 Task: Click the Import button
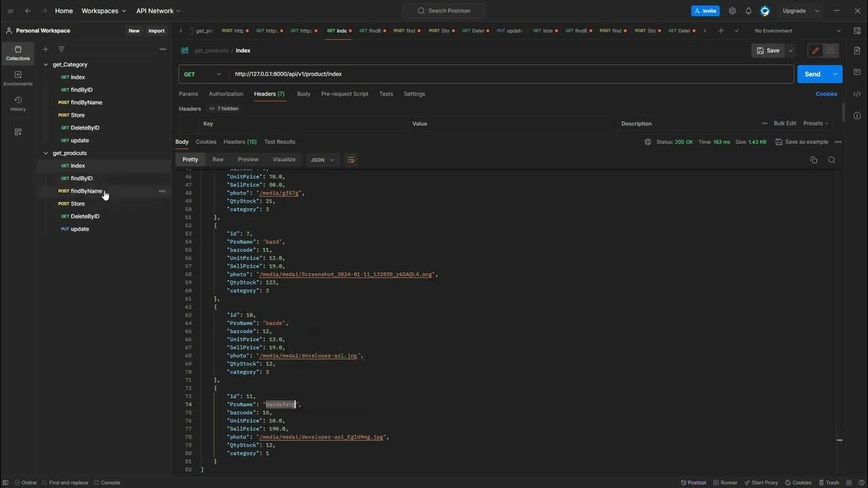[157, 30]
